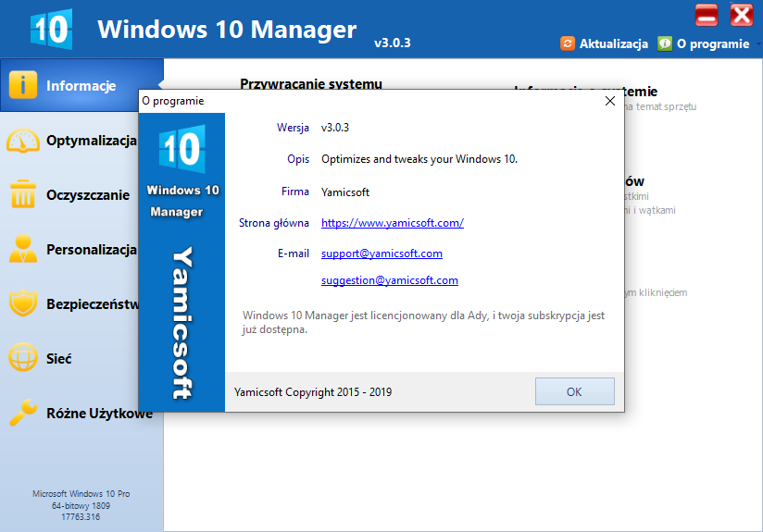763x532 pixels.
Task: Click the Microsoft Windows 10 Pro system info
Action: tap(81, 493)
